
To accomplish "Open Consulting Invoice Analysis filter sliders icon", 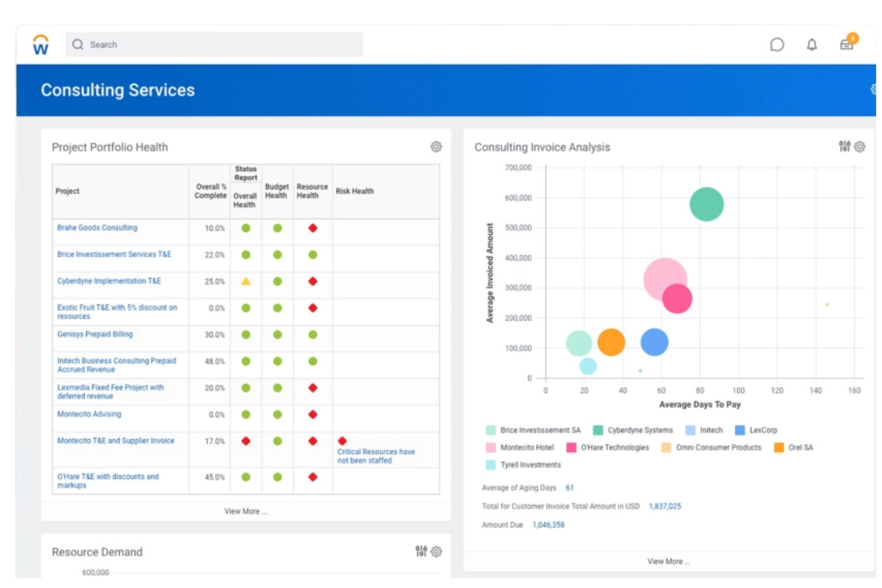I will coord(844,147).
